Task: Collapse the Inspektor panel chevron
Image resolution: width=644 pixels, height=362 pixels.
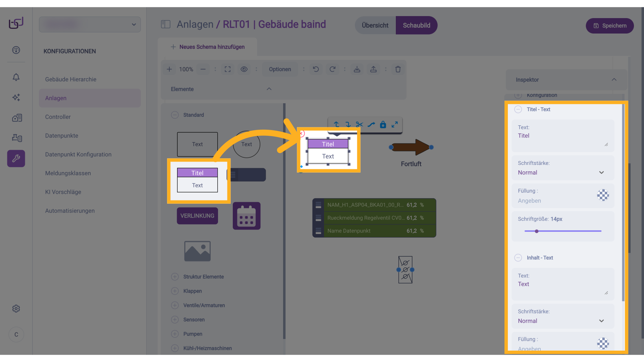Action: coord(614,80)
